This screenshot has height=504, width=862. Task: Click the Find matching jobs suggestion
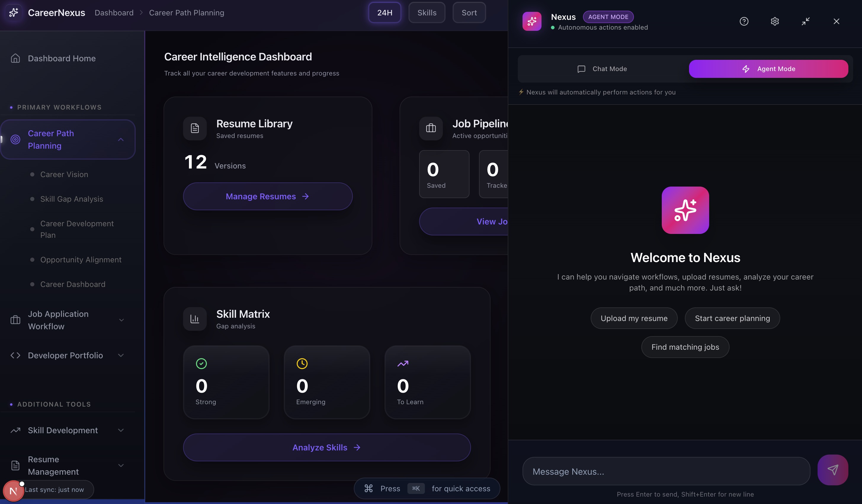[685, 347]
